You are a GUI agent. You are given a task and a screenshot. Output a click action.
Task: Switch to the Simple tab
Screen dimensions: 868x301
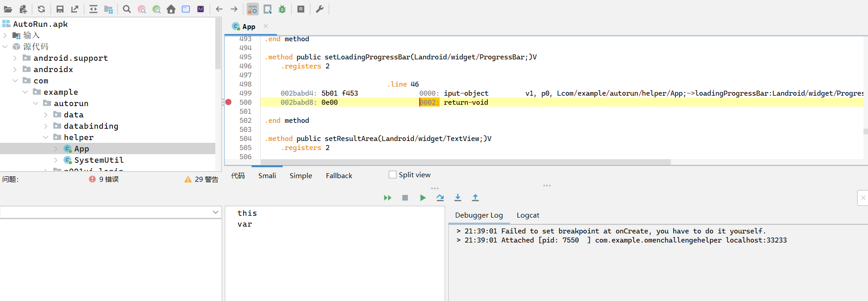click(x=301, y=175)
